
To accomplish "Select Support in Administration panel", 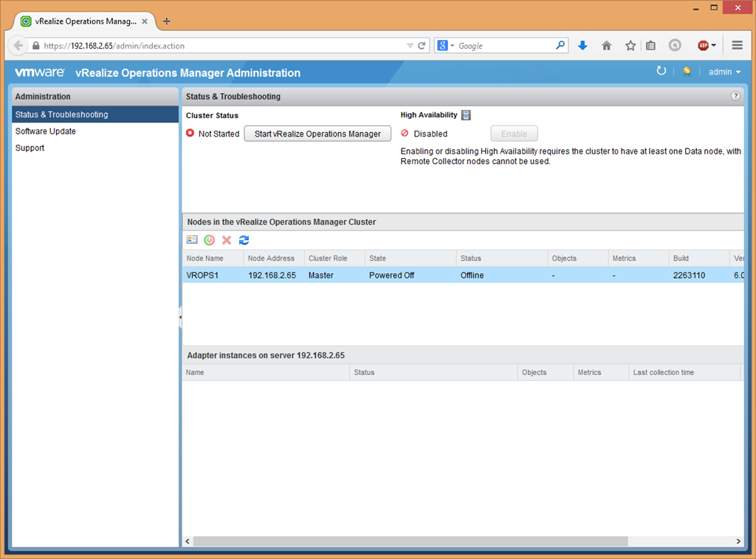I will point(30,148).
